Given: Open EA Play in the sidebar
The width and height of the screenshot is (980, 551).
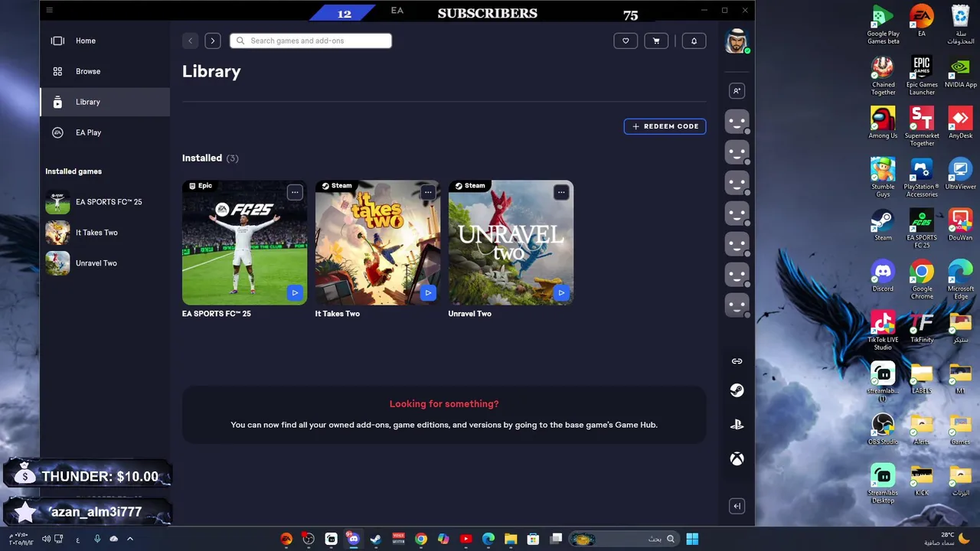Looking at the screenshot, I should click(105, 132).
